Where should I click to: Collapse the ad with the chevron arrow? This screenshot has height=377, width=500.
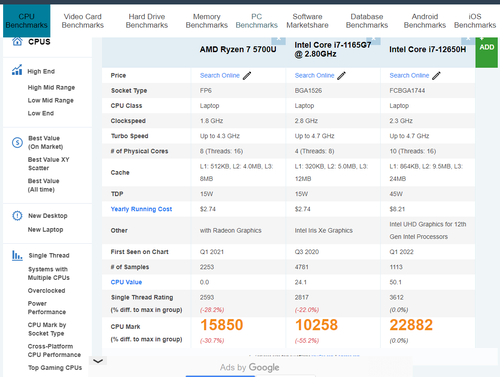click(x=98, y=361)
